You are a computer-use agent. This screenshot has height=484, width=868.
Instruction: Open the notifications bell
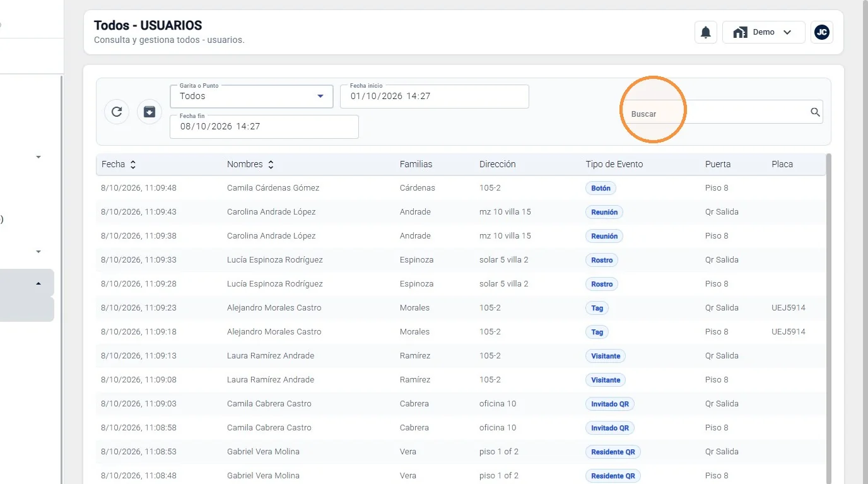pos(706,32)
